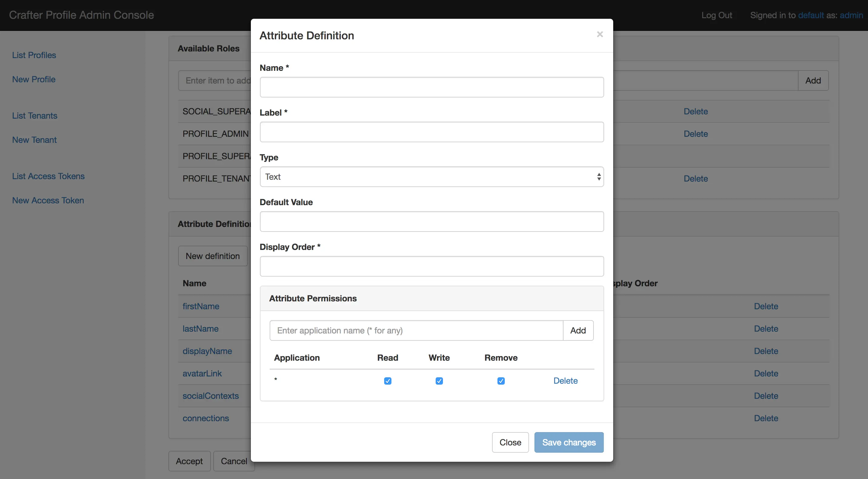
Task: Toggle the Write checkbox for wildcard app
Action: [x=439, y=379]
